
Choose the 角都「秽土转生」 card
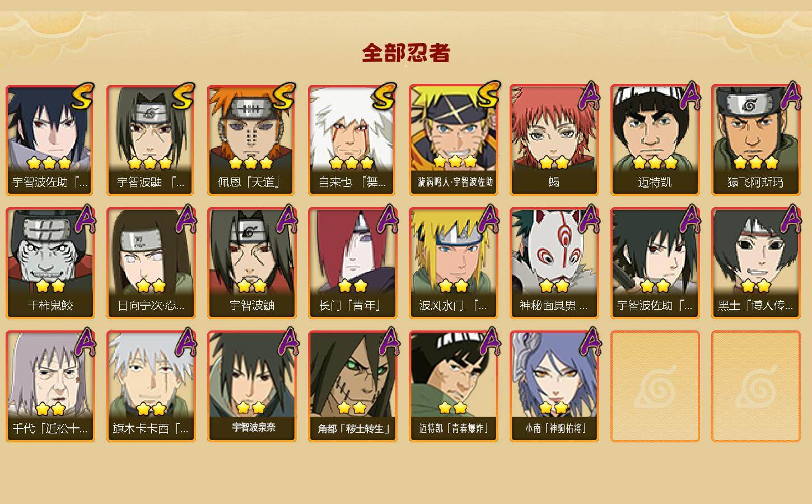point(352,386)
